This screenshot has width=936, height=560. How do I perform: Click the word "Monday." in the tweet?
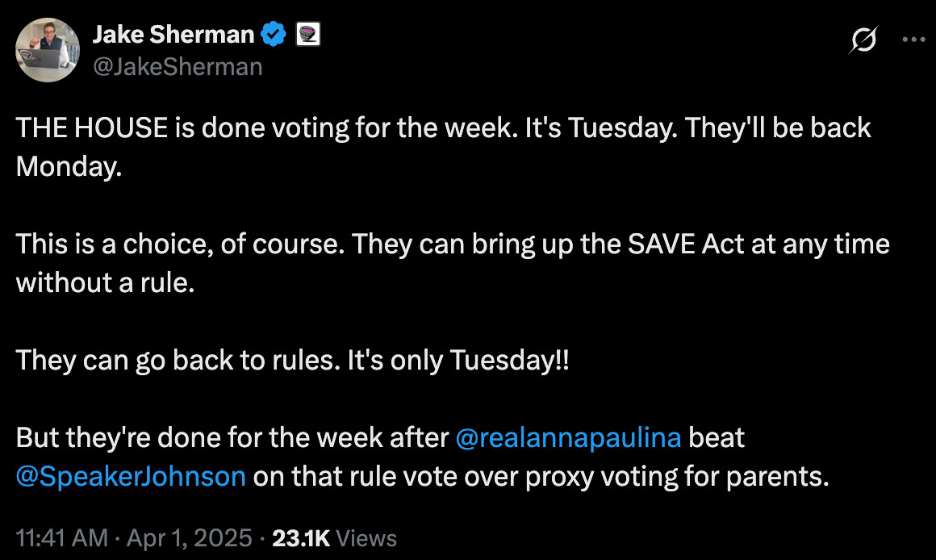69,167
